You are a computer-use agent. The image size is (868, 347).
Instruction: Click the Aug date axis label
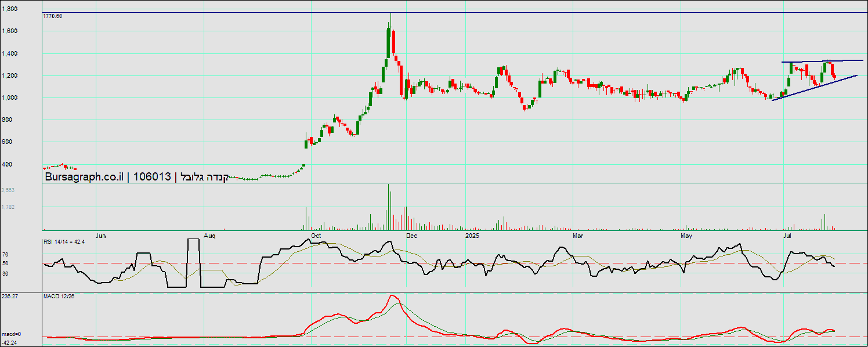[x=211, y=236]
